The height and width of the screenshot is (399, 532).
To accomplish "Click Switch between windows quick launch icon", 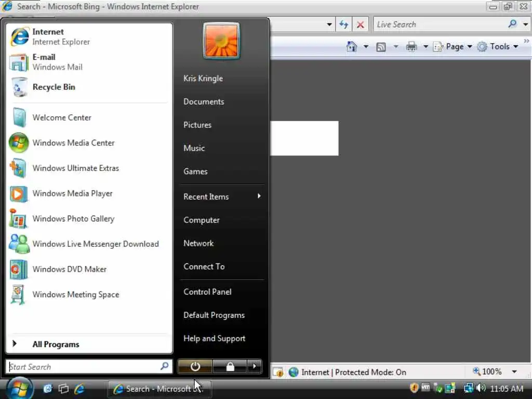I will click(63, 389).
